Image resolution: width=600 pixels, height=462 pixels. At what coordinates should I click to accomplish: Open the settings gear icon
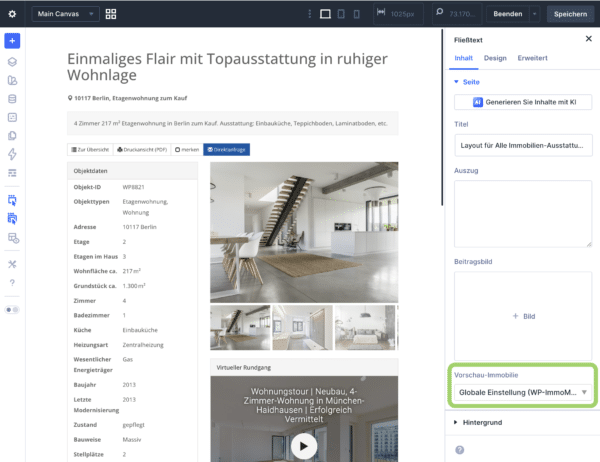tap(12, 14)
